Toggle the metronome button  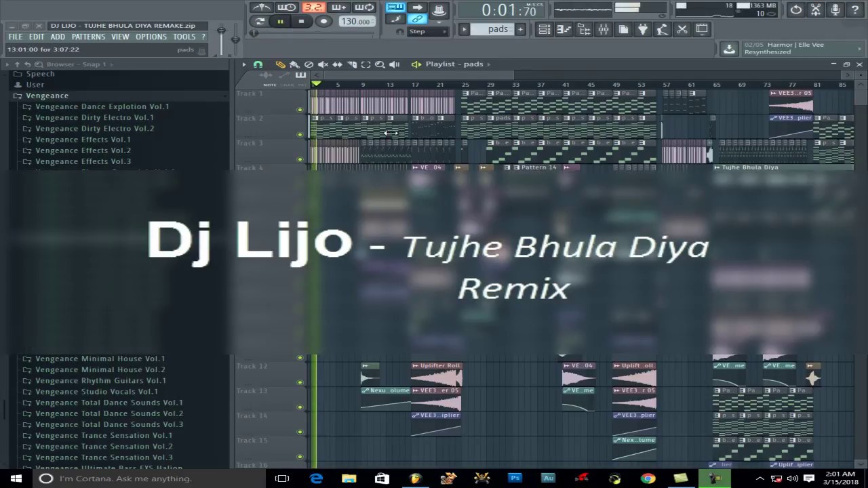pos(261,7)
